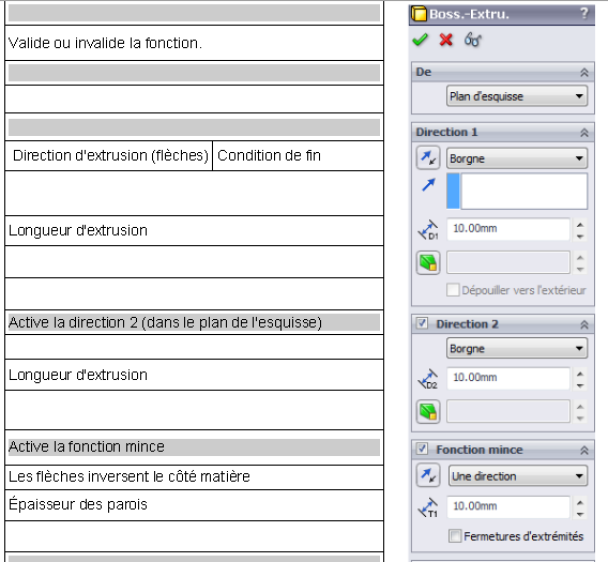
Task: Collapse the Direction 1 section
Action: (584, 133)
